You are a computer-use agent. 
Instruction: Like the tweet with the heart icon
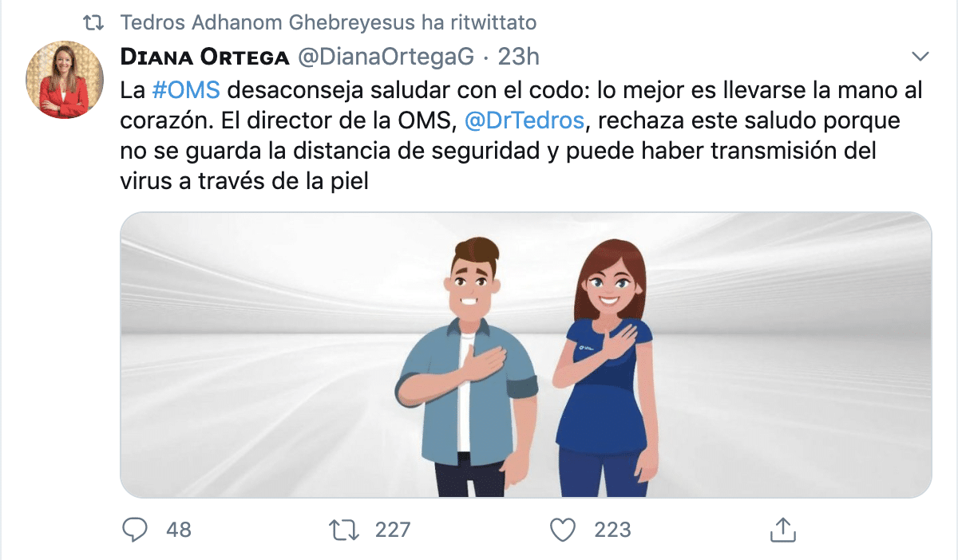point(564,529)
